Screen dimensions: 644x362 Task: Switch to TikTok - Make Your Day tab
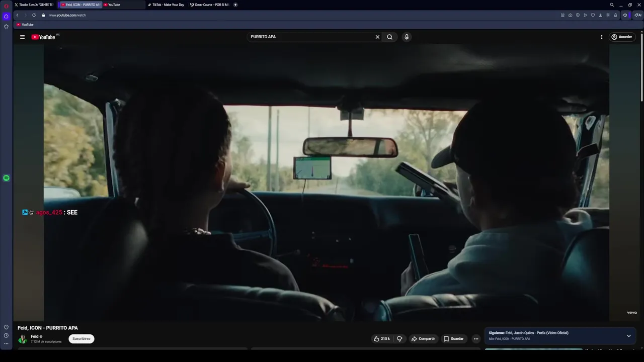click(166, 5)
